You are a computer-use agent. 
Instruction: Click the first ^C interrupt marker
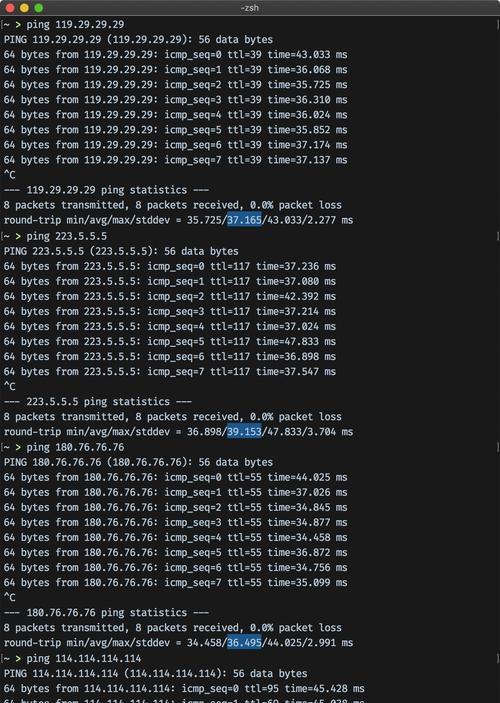(x=9, y=175)
